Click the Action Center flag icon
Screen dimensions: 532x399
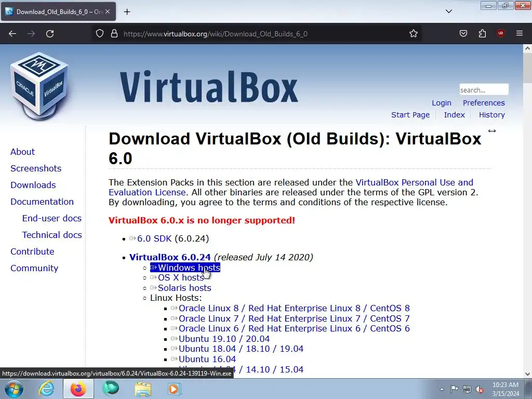point(454,389)
